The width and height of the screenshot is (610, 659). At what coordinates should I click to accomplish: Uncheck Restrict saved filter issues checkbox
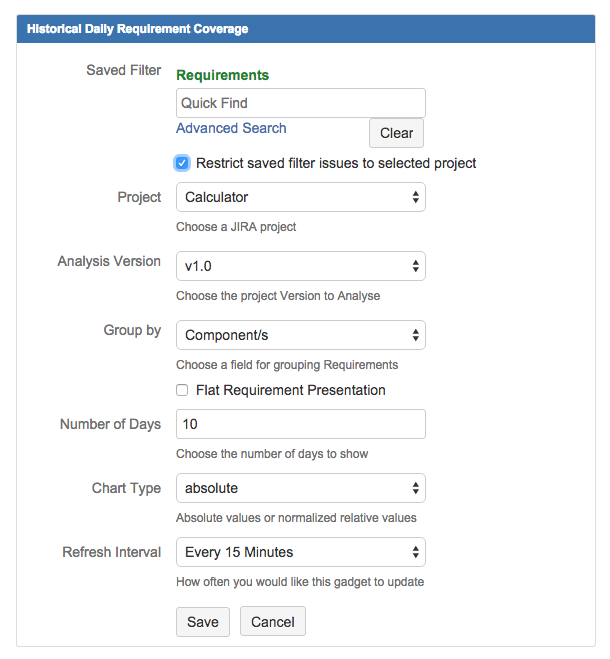click(x=182, y=163)
